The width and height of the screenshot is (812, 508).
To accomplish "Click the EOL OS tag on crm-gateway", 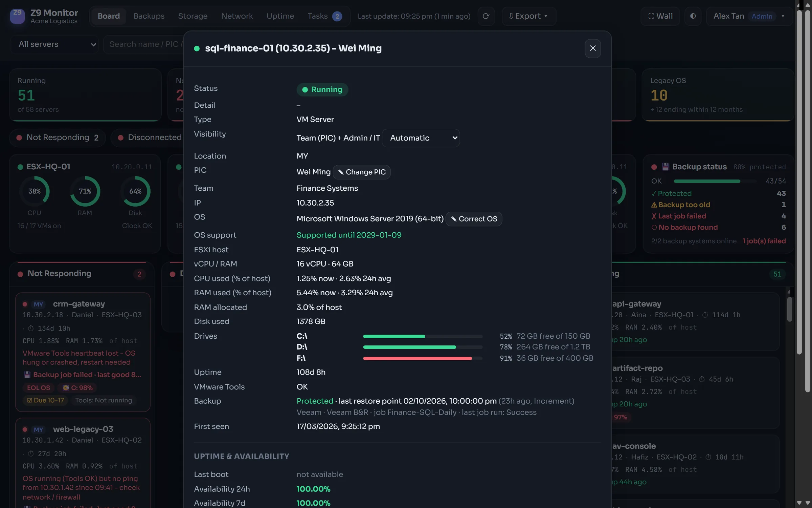I will click(38, 388).
